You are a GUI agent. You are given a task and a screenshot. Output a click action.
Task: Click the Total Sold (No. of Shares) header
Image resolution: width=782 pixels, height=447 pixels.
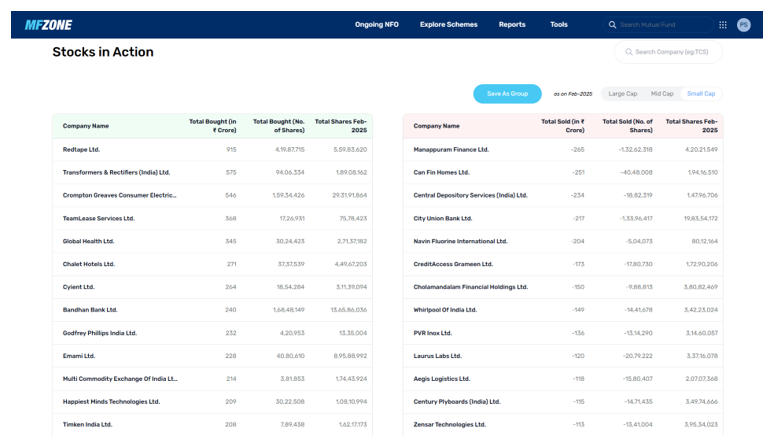click(627, 126)
